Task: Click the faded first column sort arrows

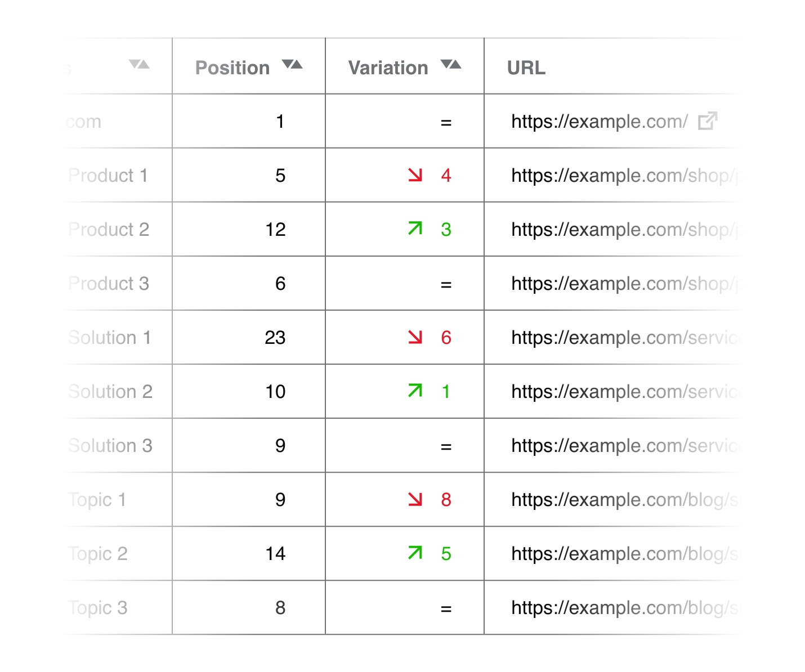Action: click(x=139, y=64)
